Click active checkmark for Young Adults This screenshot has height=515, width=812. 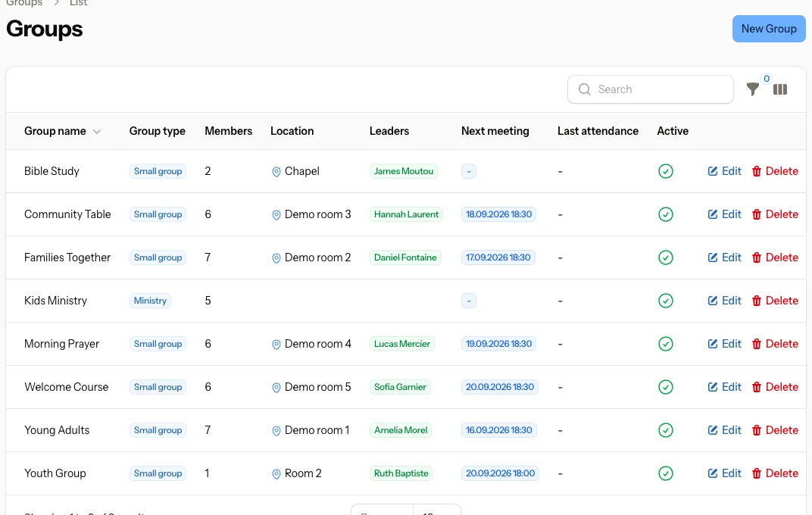tap(666, 430)
